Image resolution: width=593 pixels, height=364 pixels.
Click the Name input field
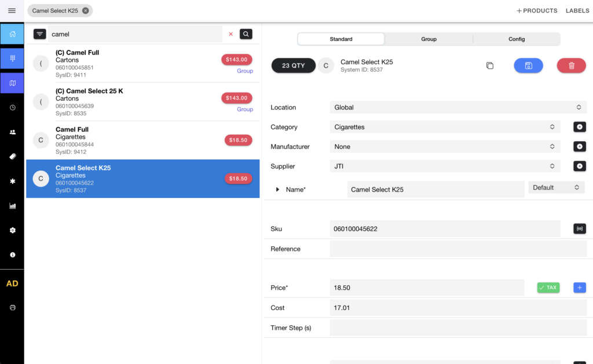pos(435,189)
